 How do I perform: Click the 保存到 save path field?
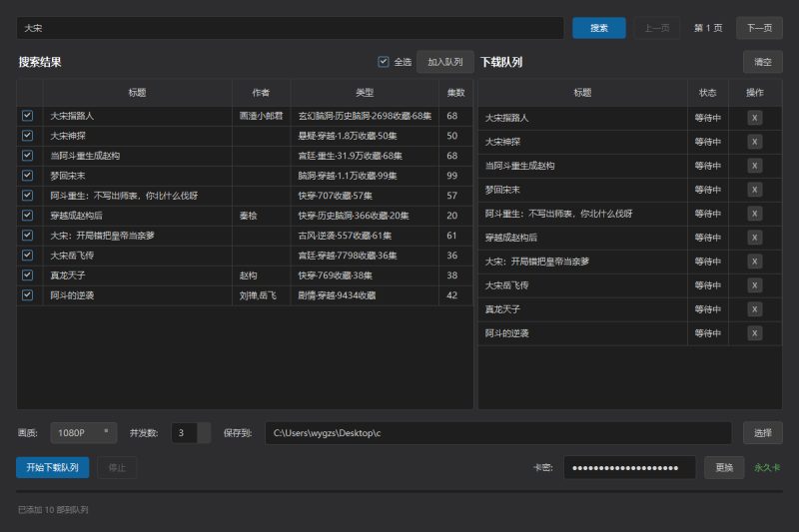pos(497,433)
